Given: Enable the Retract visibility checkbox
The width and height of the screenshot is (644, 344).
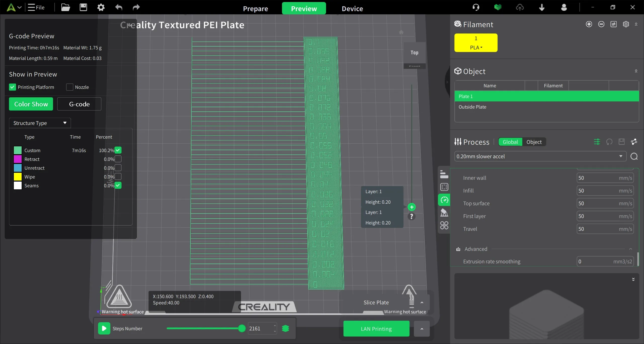Looking at the screenshot, I should [118, 159].
